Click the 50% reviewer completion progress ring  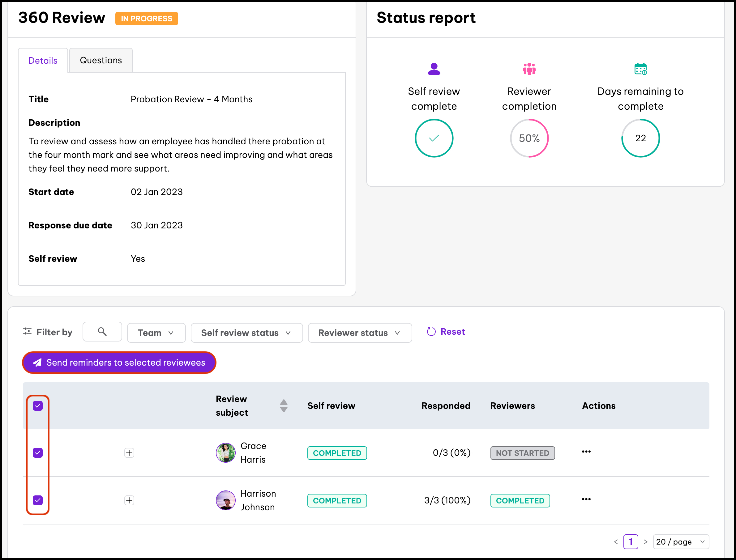click(x=529, y=138)
